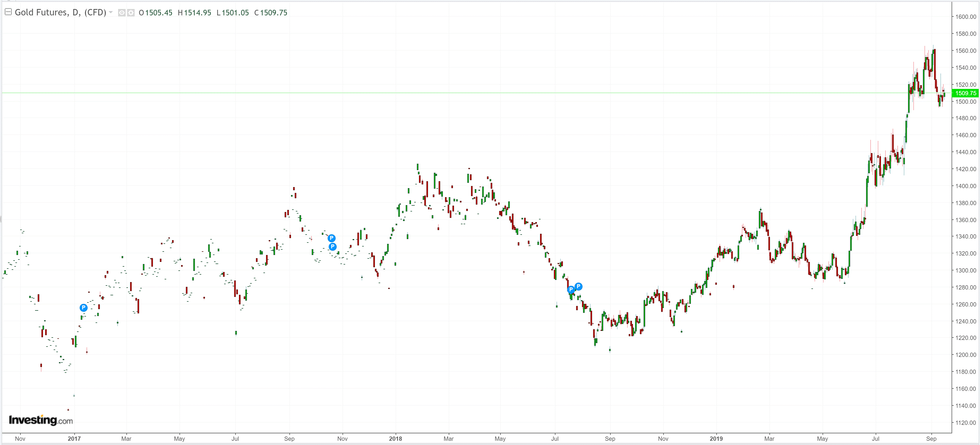This screenshot has width=980, height=445.
Task: Click the 2018 label on the time axis
Action: [395, 439]
